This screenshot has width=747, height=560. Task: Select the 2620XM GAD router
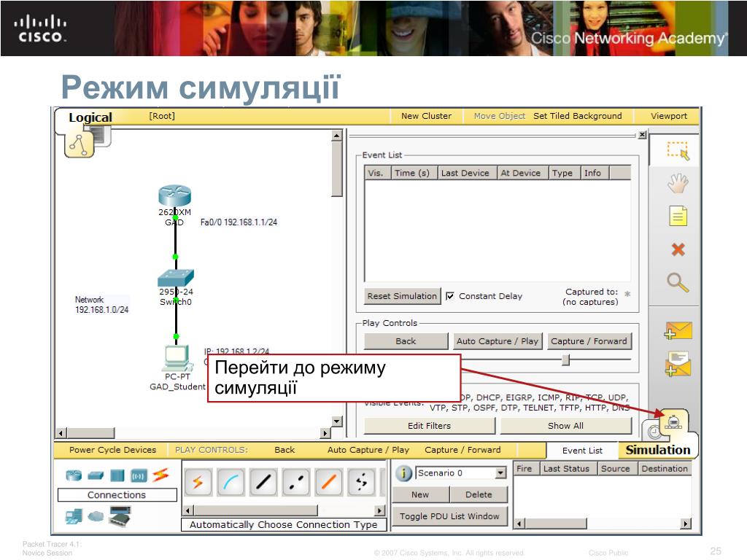[x=175, y=195]
